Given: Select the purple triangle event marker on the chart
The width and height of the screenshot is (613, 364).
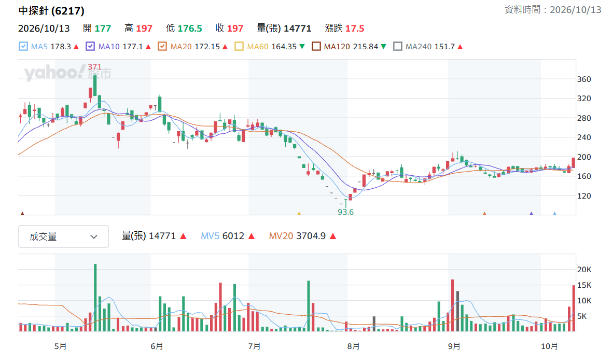Looking at the screenshot, I should tap(531, 214).
